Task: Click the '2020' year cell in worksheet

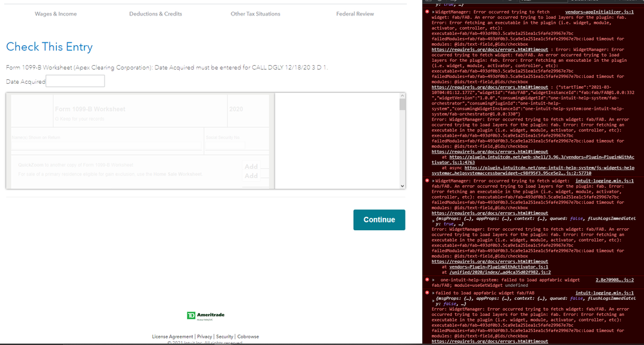Action: [x=236, y=109]
